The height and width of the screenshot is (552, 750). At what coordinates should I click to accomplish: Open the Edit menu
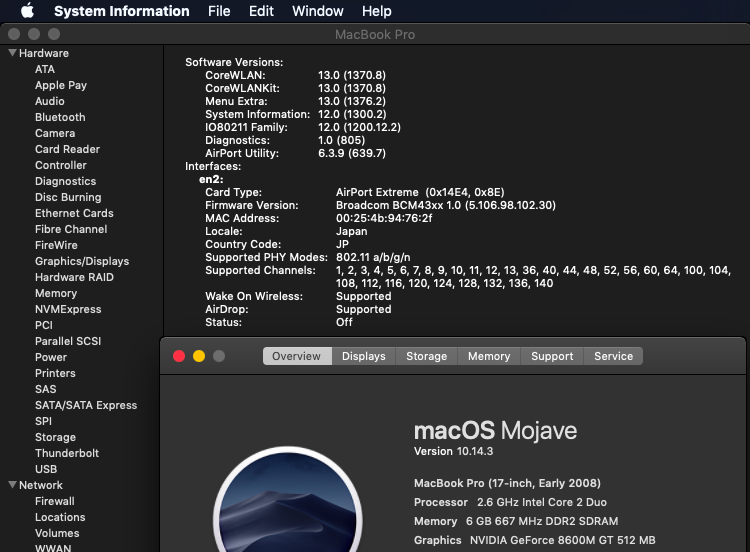(x=261, y=11)
